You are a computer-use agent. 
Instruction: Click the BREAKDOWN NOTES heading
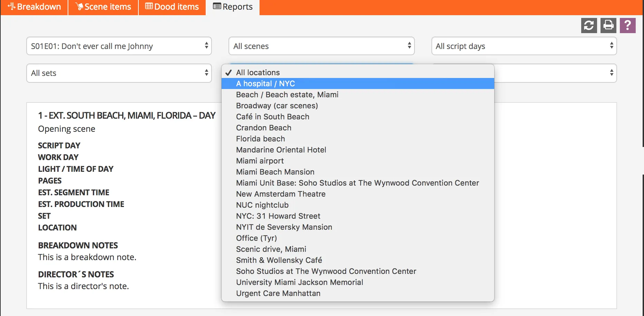78,245
